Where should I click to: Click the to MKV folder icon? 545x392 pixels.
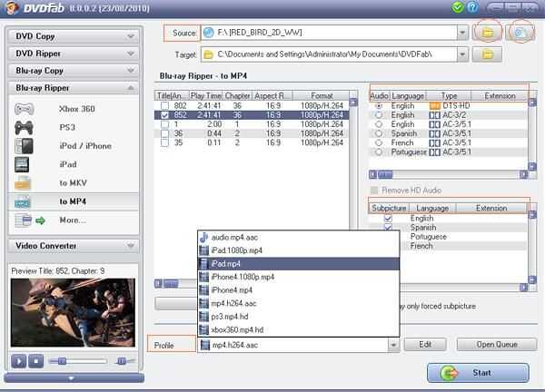tap(23, 183)
